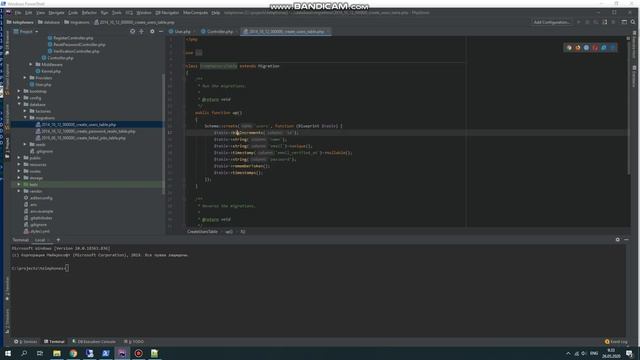Viewport: 640px width, 360px height.
Task: Open Task View on the taskbar
Action: [40, 353]
